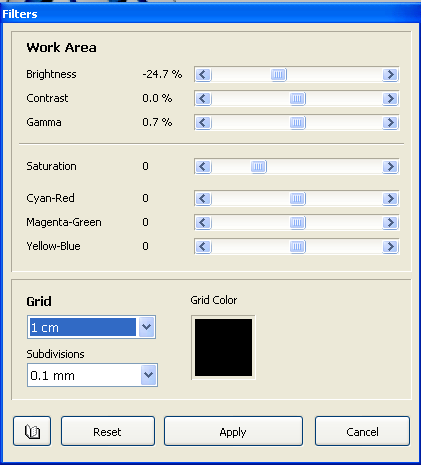Click Saturation slider left arrow
The image size is (421, 465).
203,167
